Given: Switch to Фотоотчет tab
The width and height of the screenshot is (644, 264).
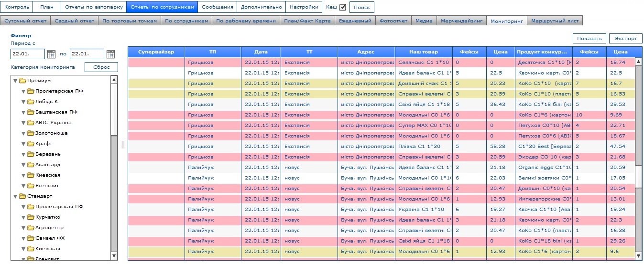Looking at the screenshot, I should click(394, 21).
